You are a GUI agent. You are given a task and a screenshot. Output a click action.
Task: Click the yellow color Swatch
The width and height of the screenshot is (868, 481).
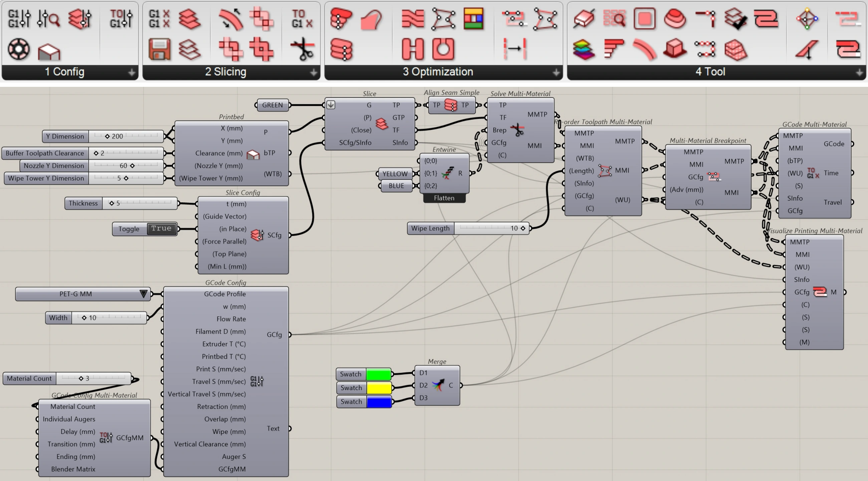tap(379, 388)
